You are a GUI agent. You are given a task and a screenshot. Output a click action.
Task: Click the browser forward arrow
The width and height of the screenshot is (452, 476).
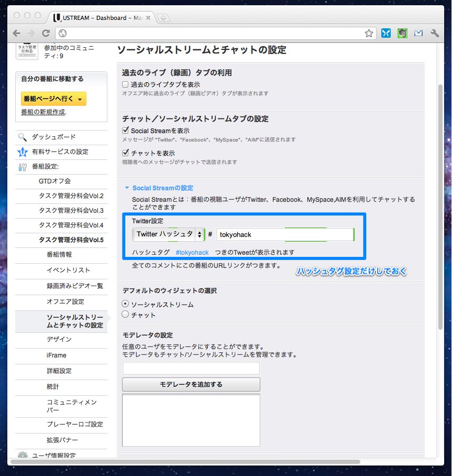tap(31, 33)
